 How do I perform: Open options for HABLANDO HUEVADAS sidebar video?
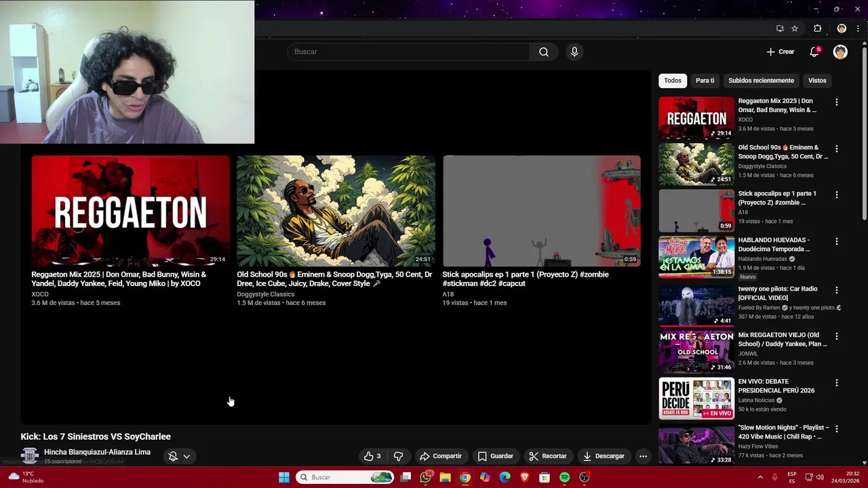(x=836, y=241)
